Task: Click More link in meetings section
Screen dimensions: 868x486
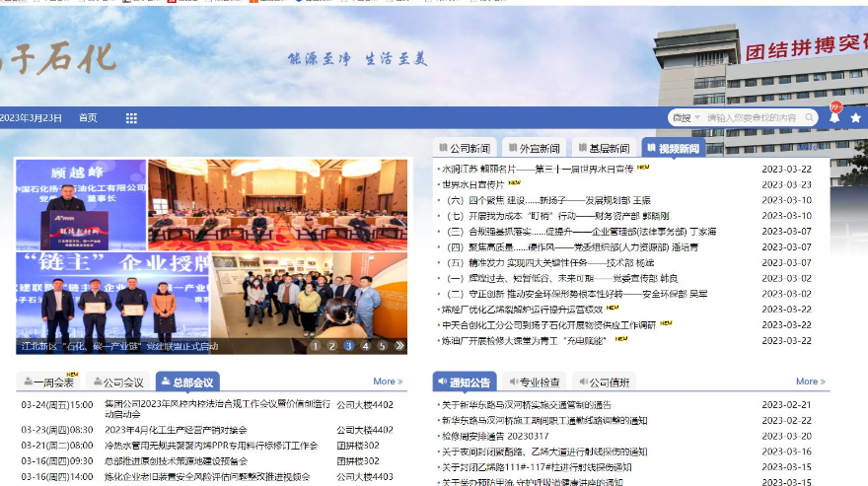Action: click(x=388, y=382)
